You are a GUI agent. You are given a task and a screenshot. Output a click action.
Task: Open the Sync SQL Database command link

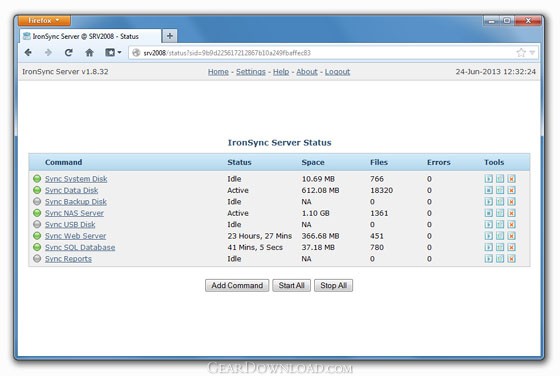(80, 247)
